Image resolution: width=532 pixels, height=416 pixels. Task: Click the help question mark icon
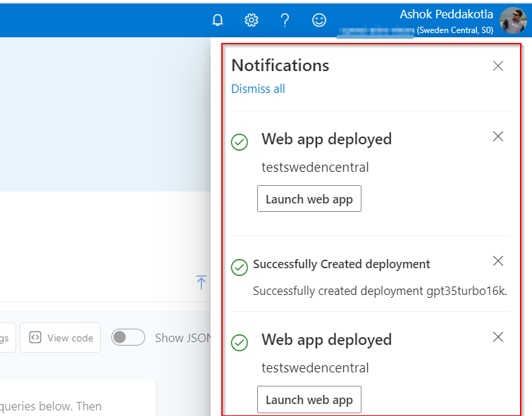pyautogui.click(x=285, y=20)
